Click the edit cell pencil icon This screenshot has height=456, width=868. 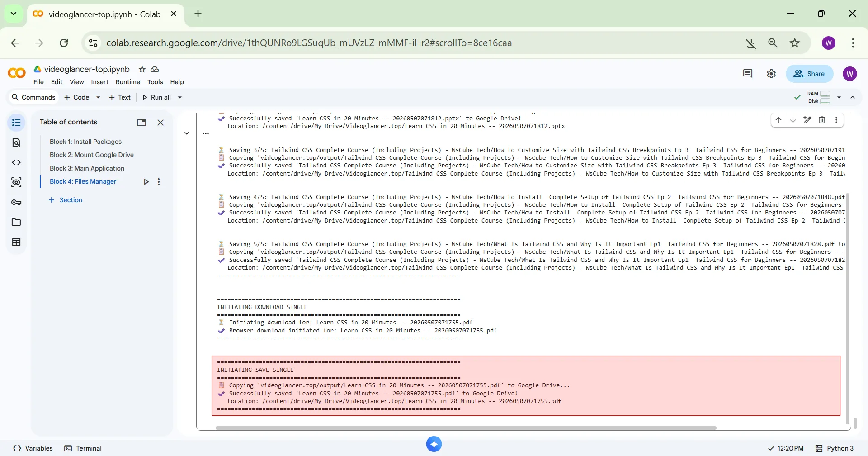807,120
